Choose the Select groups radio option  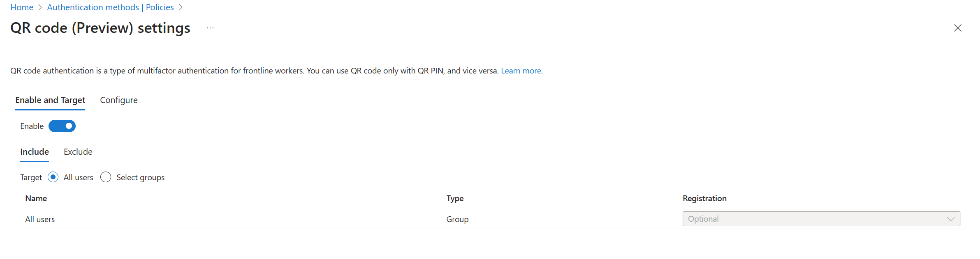tap(106, 177)
